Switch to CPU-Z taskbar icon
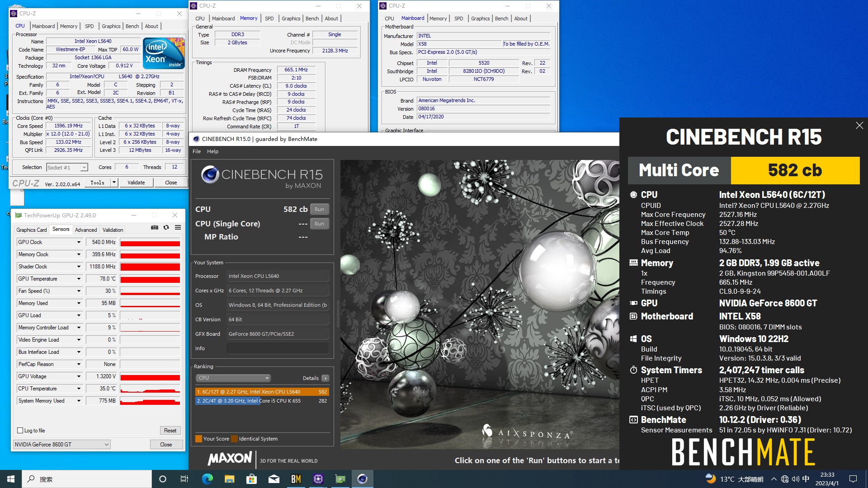Image resolution: width=868 pixels, height=488 pixels. point(318,479)
